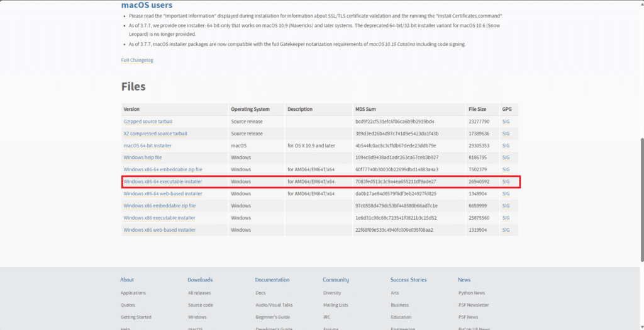Open the Education footer link
This screenshot has width=644, height=330.
pos(401,317)
